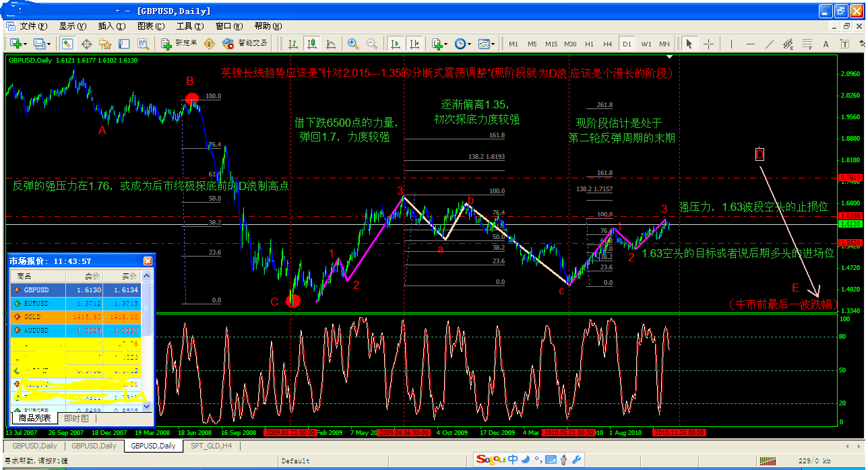Zoom in the chart with magnifier plus
868x470 pixels.
tap(353, 44)
